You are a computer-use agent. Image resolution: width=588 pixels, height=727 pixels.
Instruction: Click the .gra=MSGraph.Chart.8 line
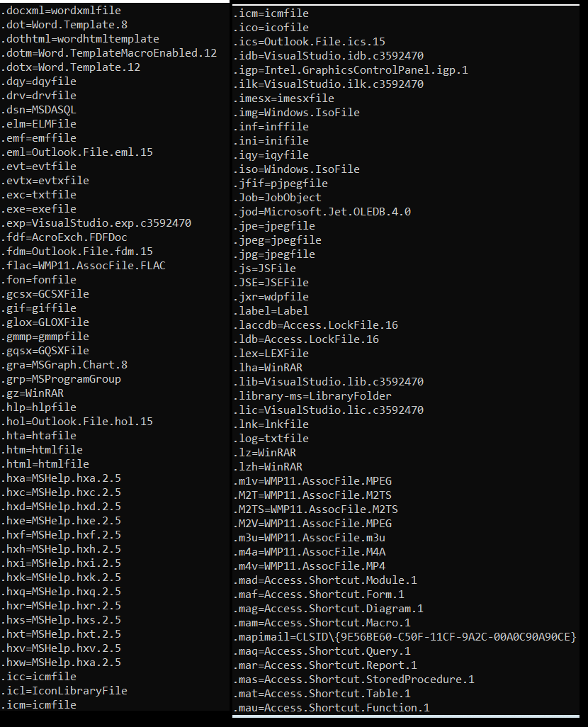pos(64,365)
